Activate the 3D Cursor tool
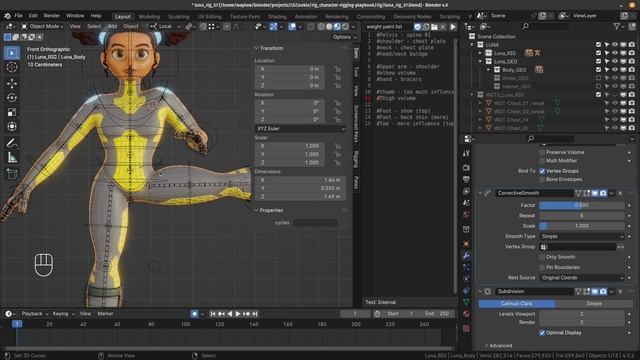This screenshot has height=360, width=640. [12, 67]
